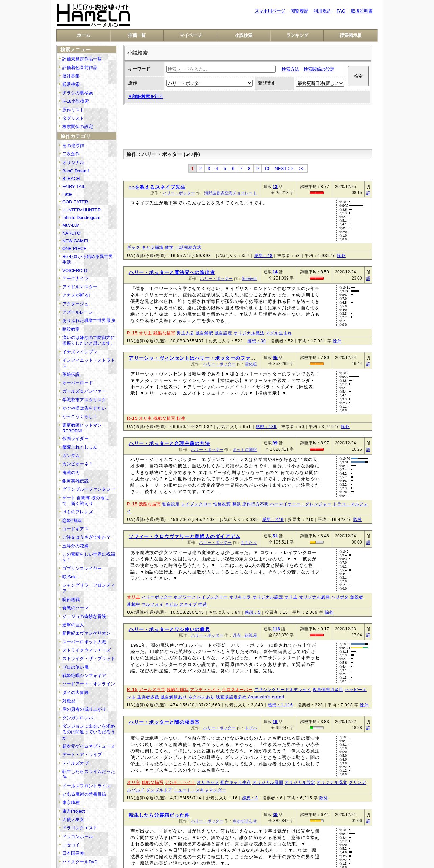
Task: Open 評価未算定作品一覧 in search menu
Action: click(x=82, y=59)
